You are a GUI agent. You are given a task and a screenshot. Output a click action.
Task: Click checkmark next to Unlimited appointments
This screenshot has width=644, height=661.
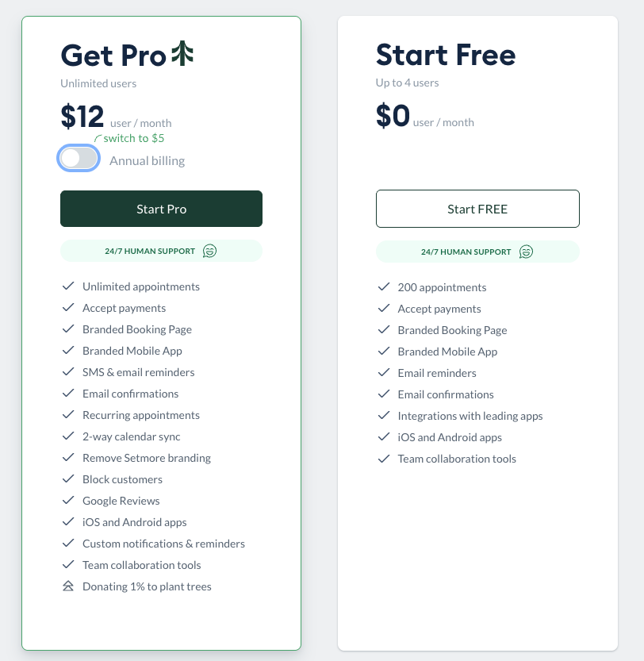[68, 286]
